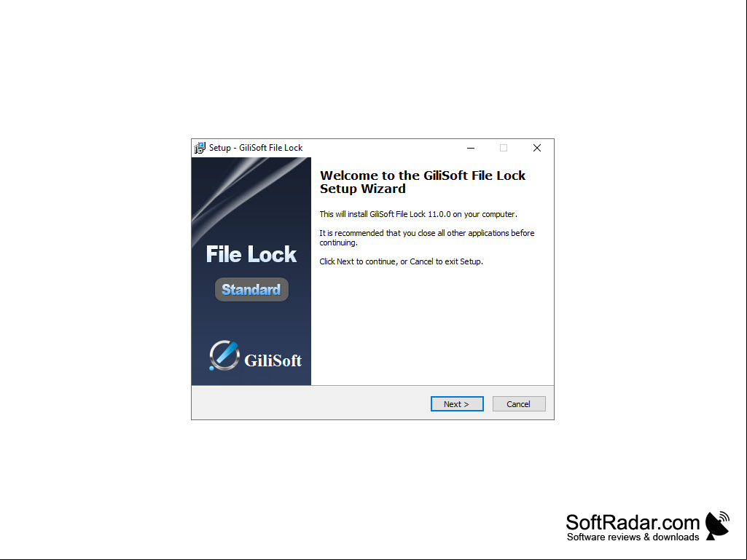Viewport: 747px width, 560px height.
Task: Open the SoftRadar.com watermark link
Action: coord(633,522)
